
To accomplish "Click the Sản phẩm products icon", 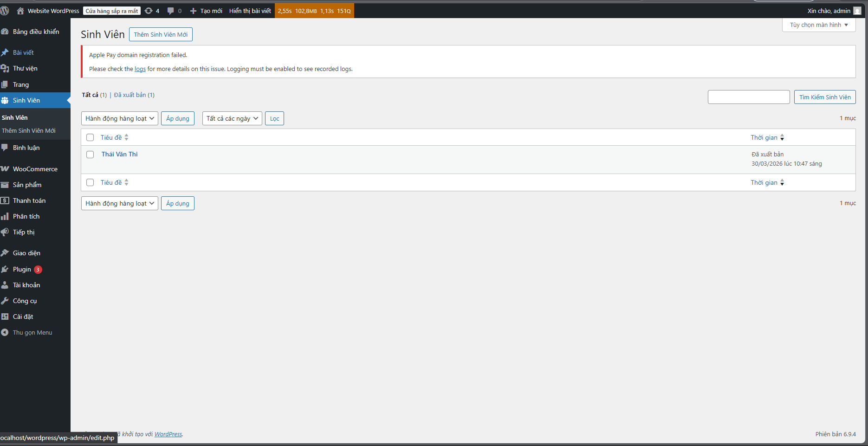I will point(5,185).
